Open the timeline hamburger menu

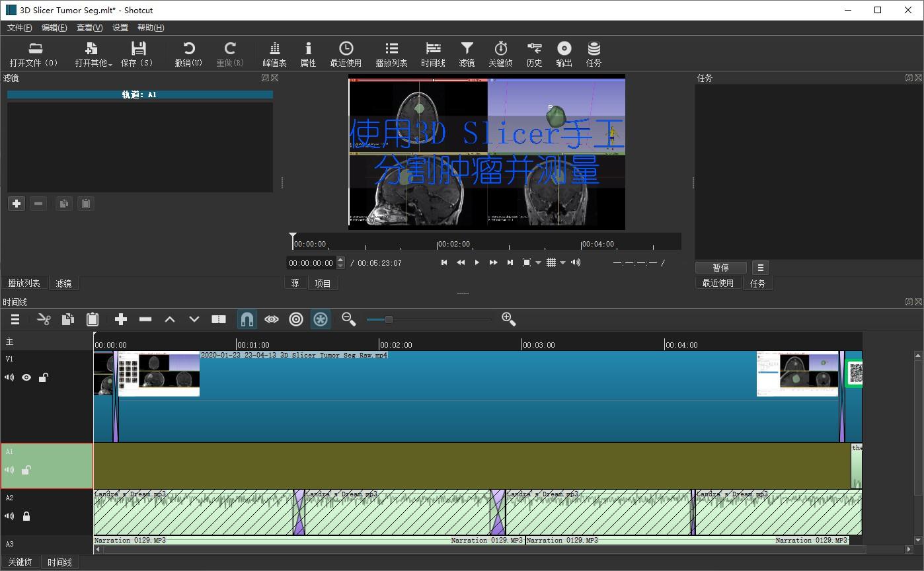click(x=15, y=319)
